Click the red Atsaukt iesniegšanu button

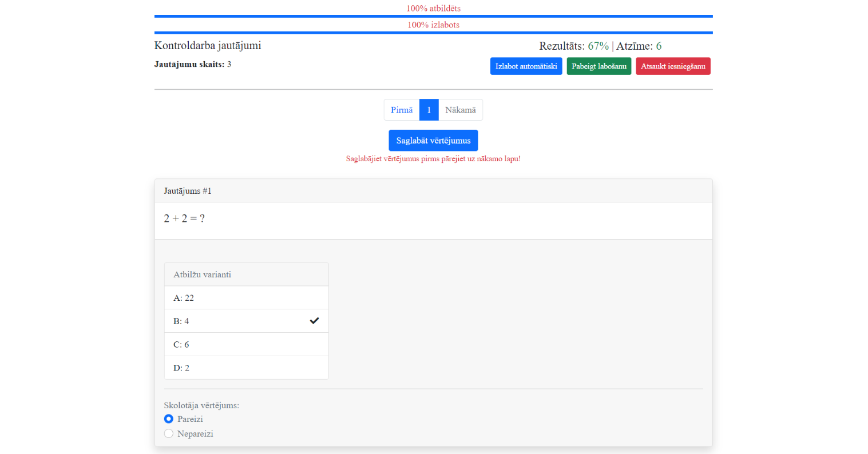coord(673,66)
